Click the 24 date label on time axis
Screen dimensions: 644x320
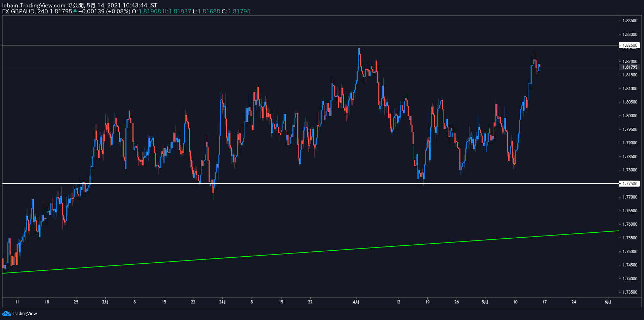[574, 302]
